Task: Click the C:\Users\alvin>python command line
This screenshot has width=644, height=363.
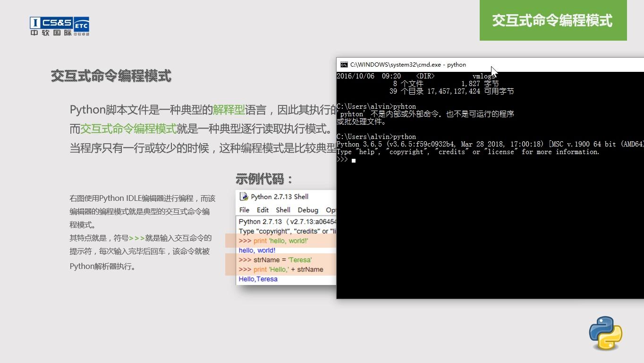Action: tap(376, 137)
